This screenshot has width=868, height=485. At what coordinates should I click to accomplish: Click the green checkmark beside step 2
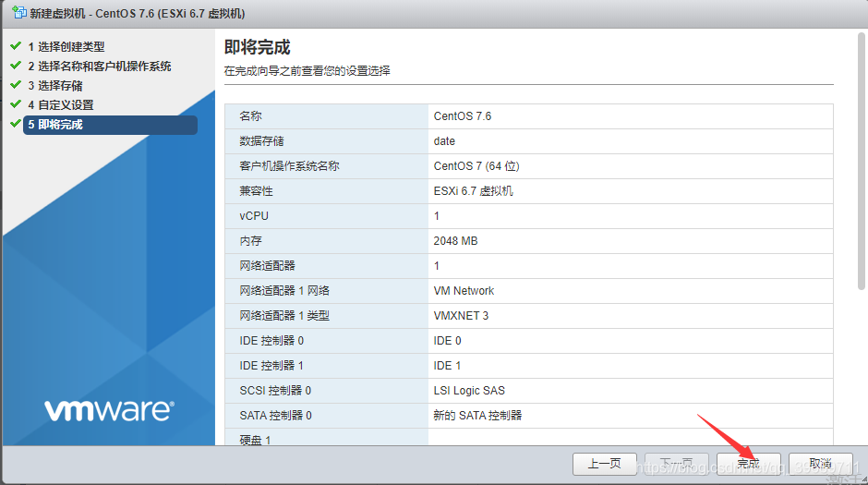(x=16, y=66)
